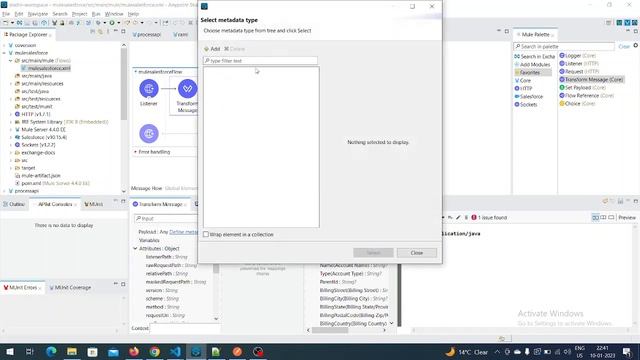
Task: Open Google Chrome from taskbar
Action: pos(154,351)
